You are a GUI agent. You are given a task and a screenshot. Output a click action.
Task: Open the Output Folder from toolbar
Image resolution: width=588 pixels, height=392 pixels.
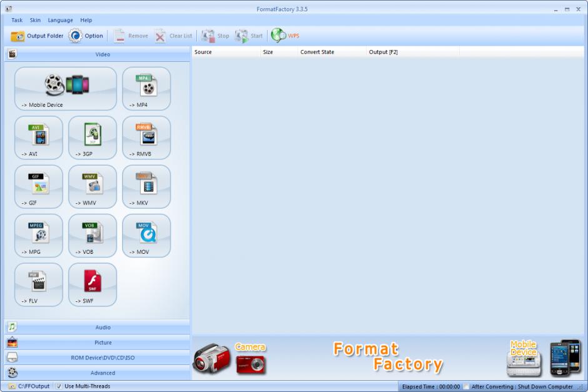click(x=37, y=36)
